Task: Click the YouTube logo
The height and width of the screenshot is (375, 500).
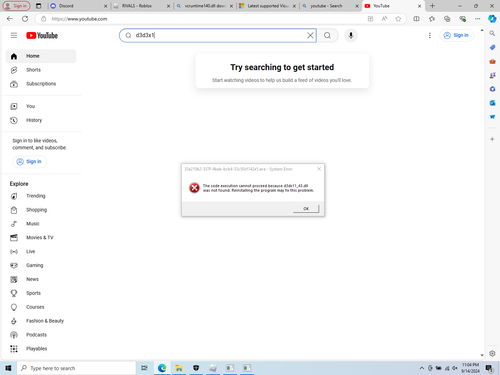Action: tap(42, 35)
